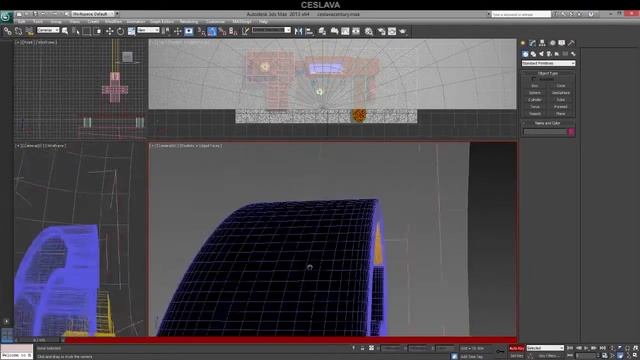This screenshot has height=360, width=640.
Task: Open the selection filter dropdown
Action: [x=48, y=30]
